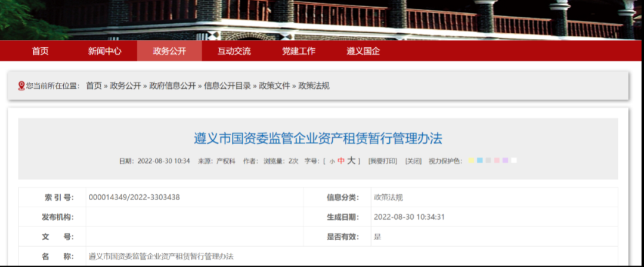Select the yellow eye-protection color swatch
Image resolution: width=644 pixels, height=267 pixels.
[x=471, y=161]
